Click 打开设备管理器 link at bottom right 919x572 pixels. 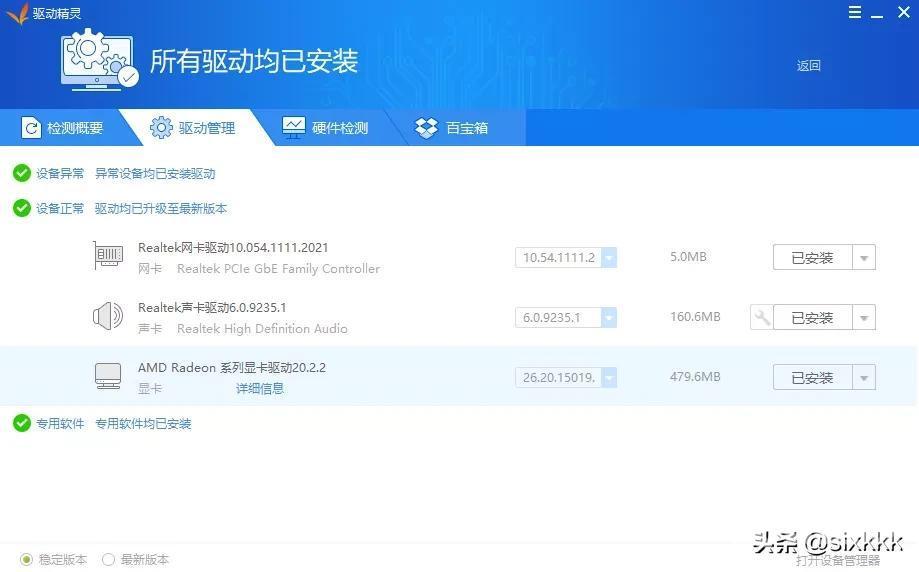838,560
